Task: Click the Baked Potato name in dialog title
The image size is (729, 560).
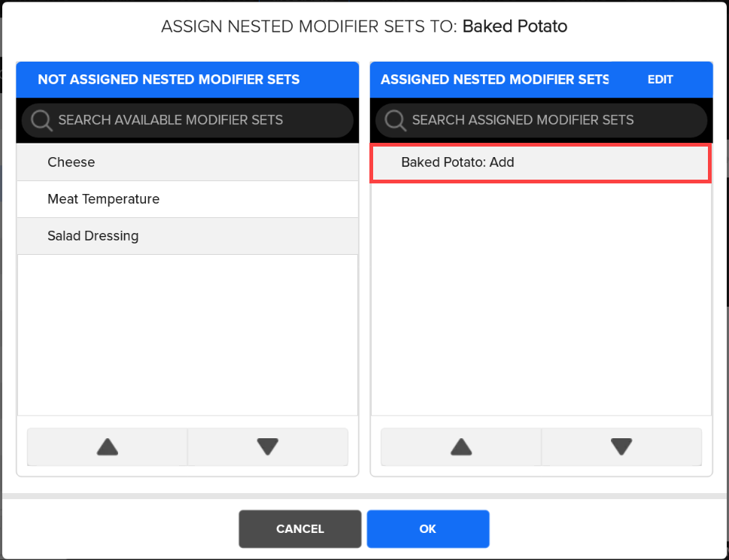Action: (515, 27)
